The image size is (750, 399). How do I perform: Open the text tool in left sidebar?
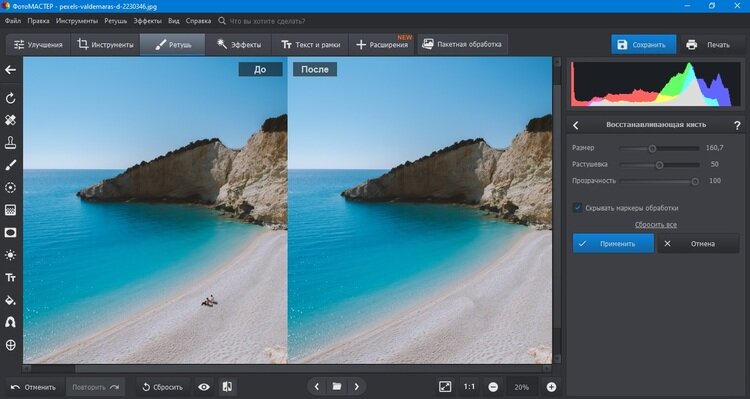[10, 277]
